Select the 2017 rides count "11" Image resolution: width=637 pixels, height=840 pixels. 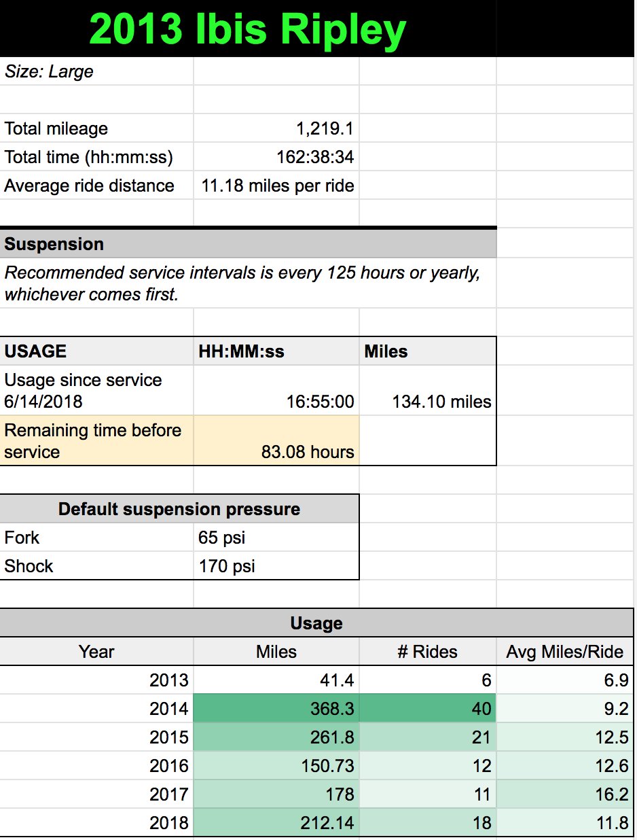[x=428, y=794]
